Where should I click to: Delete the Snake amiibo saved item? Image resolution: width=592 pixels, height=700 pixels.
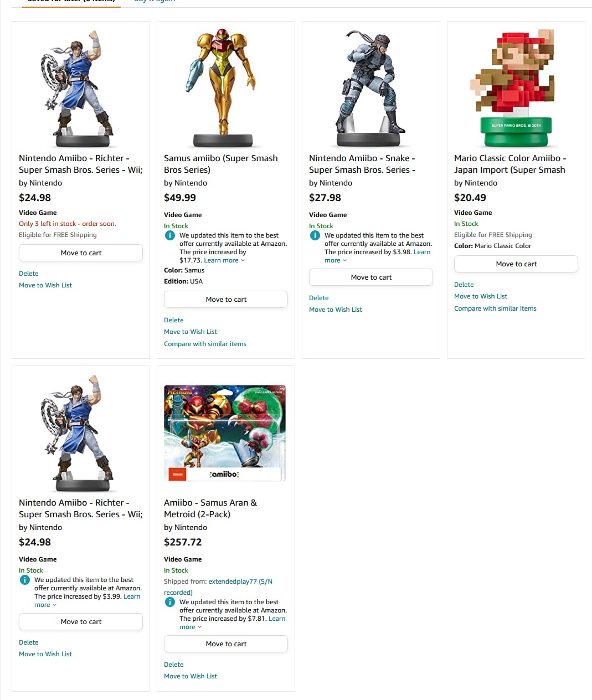click(x=318, y=298)
